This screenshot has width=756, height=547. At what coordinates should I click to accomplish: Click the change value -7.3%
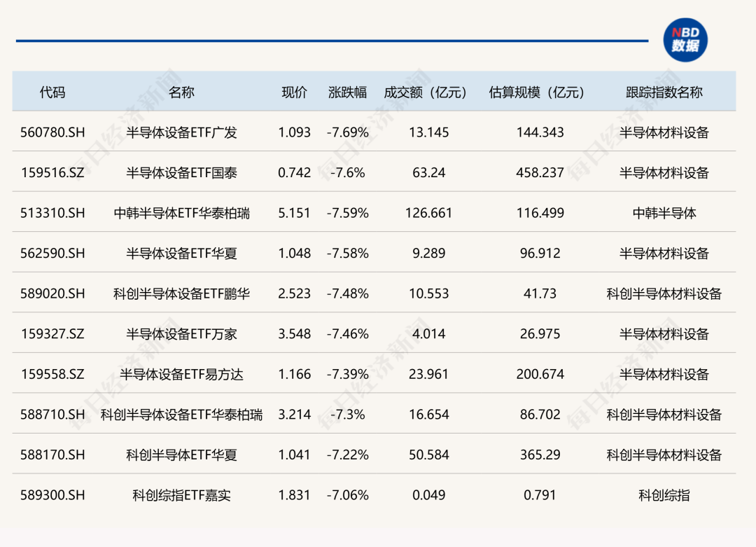pos(347,415)
